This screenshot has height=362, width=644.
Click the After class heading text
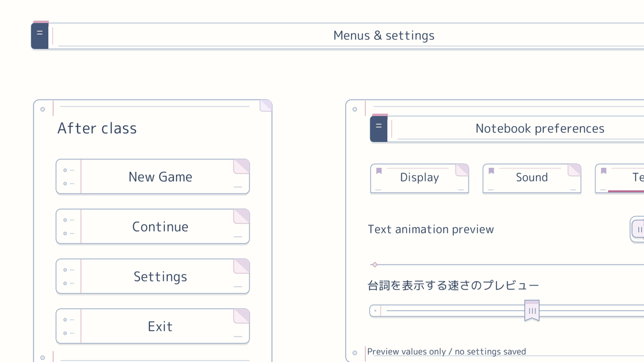(x=97, y=128)
